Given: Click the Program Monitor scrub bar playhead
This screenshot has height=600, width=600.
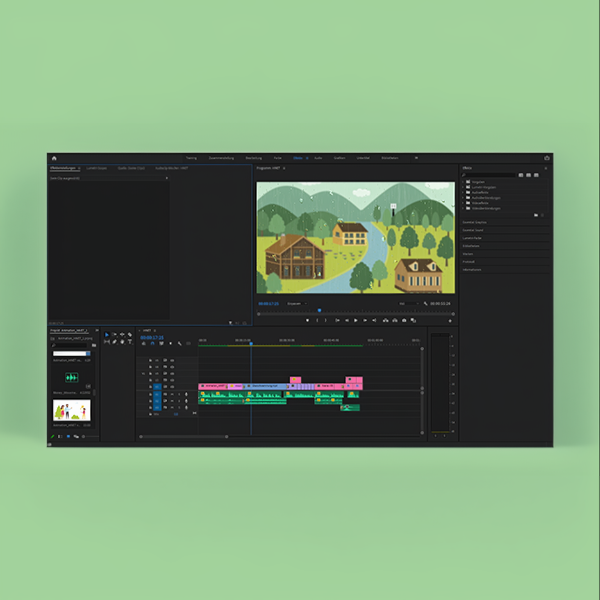Looking at the screenshot, I should pyautogui.click(x=319, y=311).
